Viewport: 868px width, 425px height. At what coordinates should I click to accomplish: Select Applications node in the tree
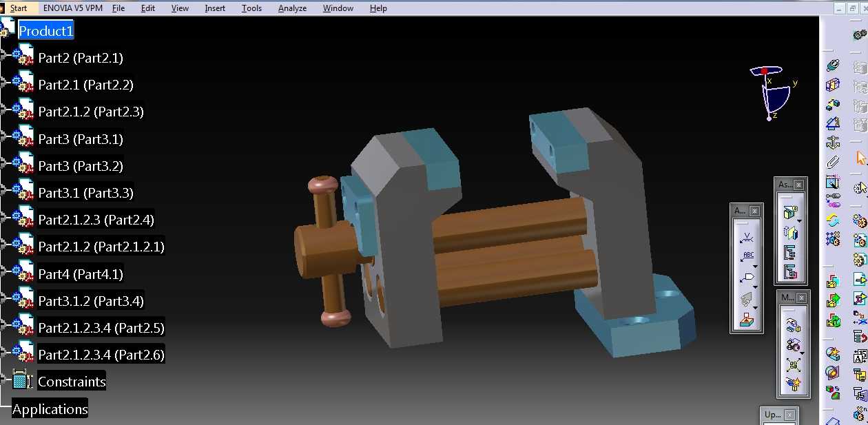point(50,409)
